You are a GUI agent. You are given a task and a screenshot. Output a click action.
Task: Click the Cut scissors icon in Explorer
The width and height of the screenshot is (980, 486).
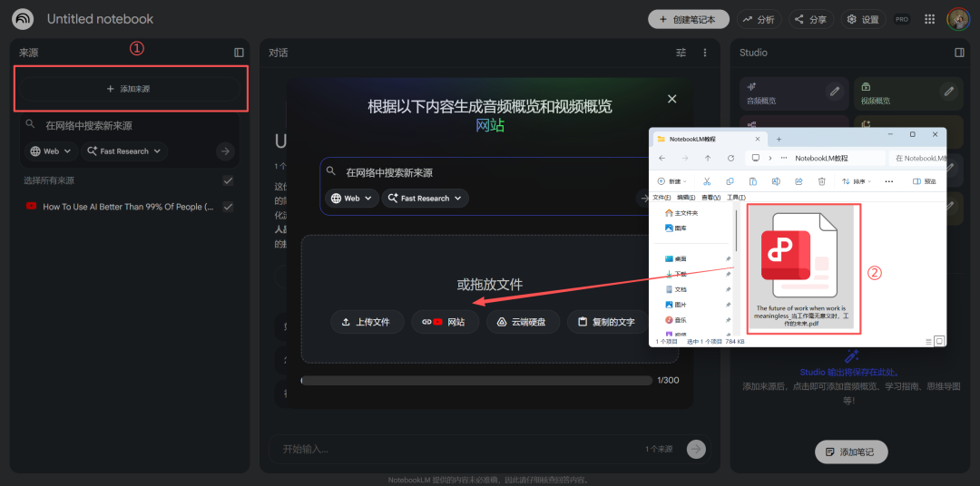click(707, 181)
